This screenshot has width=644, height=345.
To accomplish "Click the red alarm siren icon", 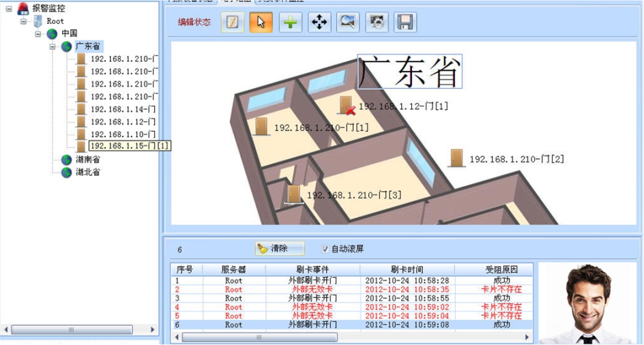I will tap(23, 8).
